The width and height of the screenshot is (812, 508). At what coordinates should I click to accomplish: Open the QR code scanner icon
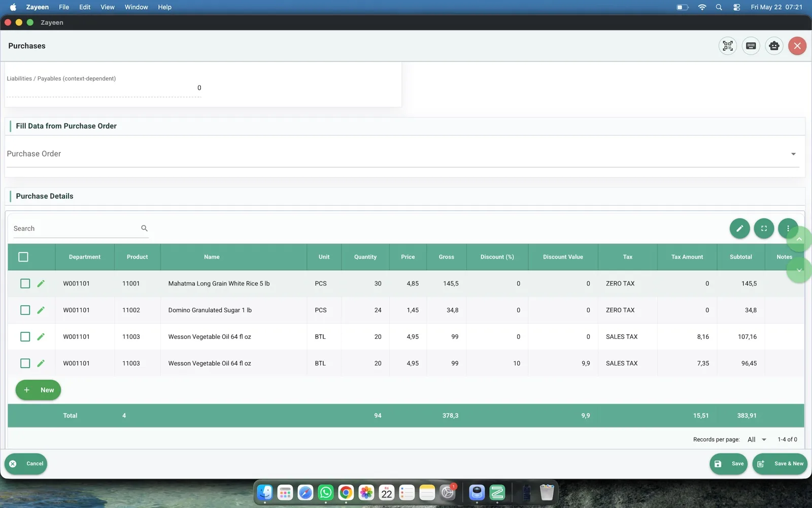pos(728,46)
